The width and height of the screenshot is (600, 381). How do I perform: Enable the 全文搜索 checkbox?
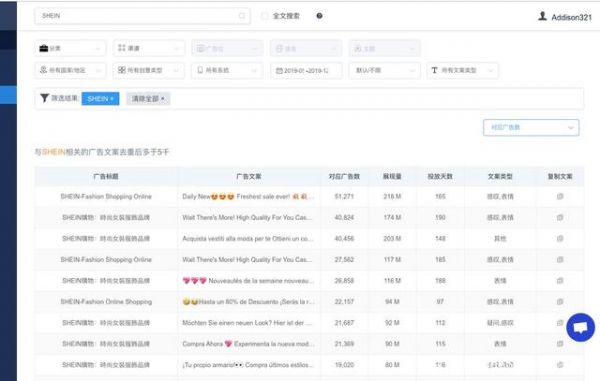click(264, 16)
